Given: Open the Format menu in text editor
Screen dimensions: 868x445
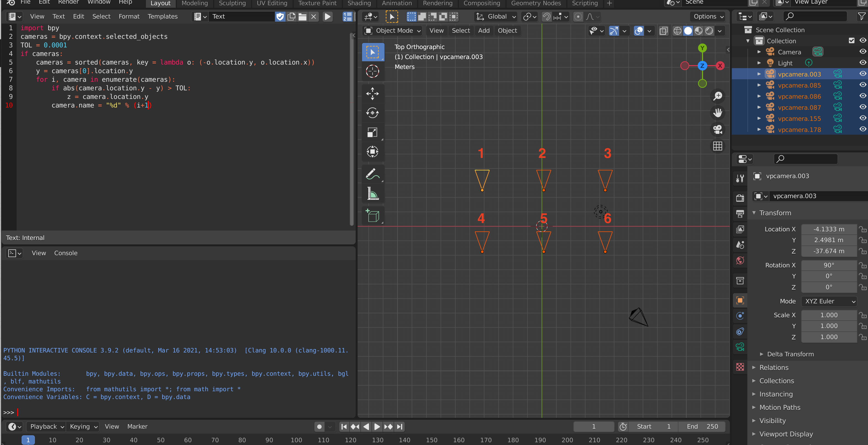Looking at the screenshot, I should [x=129, y=17].
